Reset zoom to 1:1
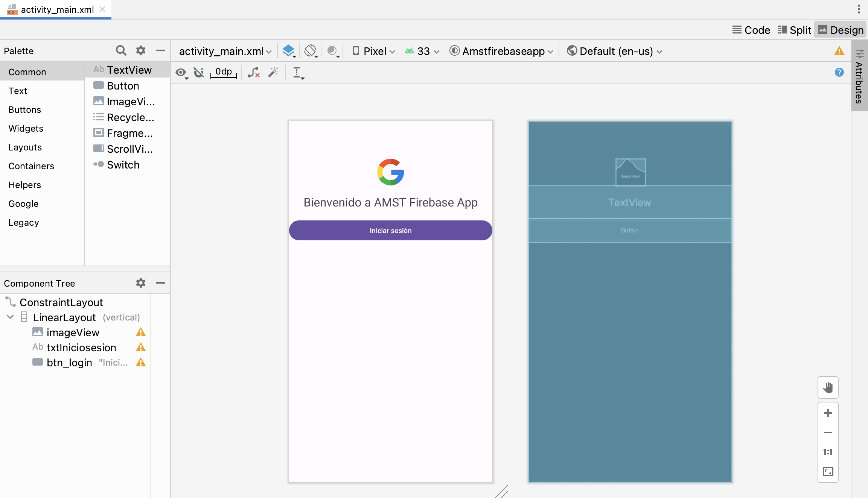The width and height of the screenshot is (868, 498). (828, 452)
